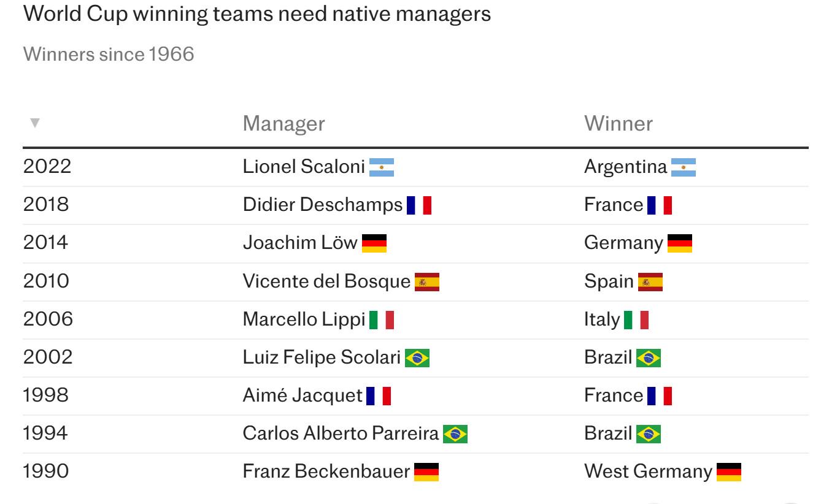The image size is (821, 504).
Task: Click the Brazilian flag beside Luiz Felipe Scolari
Action: tap(417, 358)
